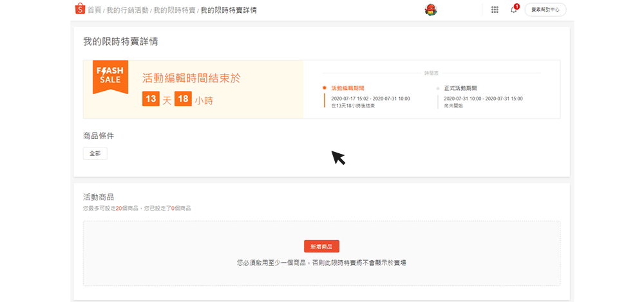The height and width of the screenshot is (302, 644).
Task: Open the notification bell
Action: tap(514, 10)
